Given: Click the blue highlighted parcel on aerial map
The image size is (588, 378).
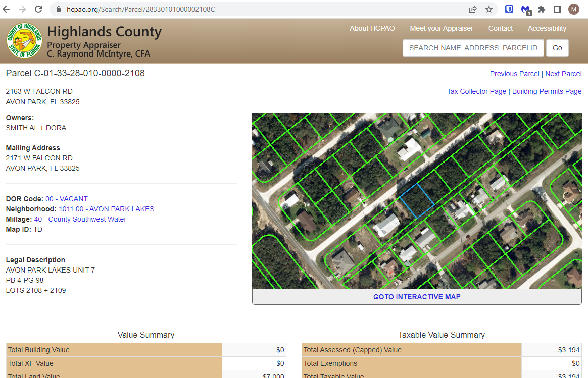Looking at the screenshot, I should [417, 200].
